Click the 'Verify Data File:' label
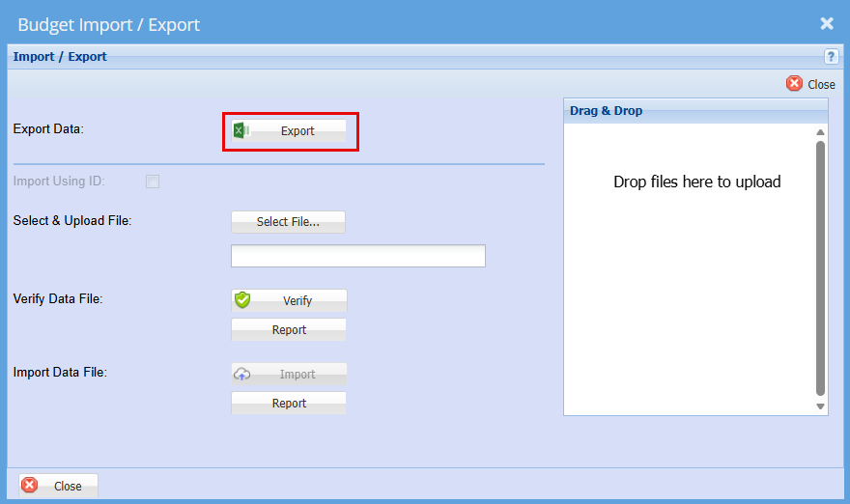 [x=58, y=298]
